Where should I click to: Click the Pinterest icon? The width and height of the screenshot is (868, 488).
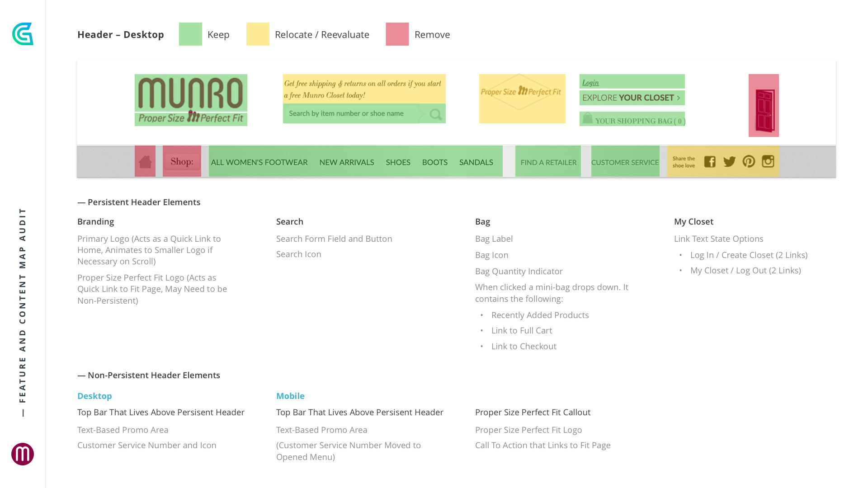(749, 161)
